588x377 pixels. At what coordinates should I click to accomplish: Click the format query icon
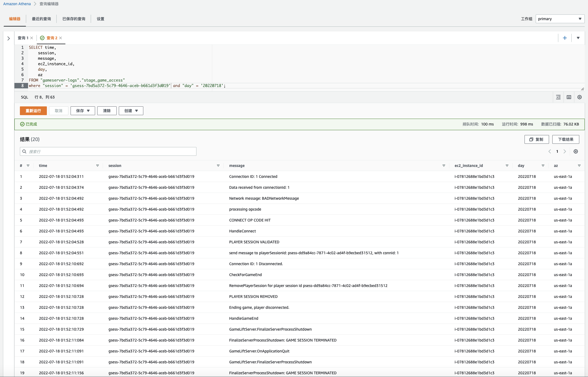tap(558, 97)
